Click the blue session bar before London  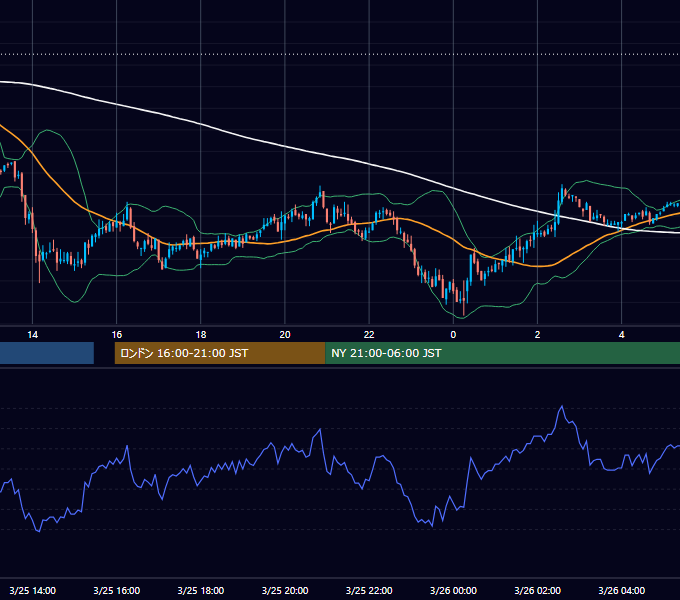click(47, 353)
